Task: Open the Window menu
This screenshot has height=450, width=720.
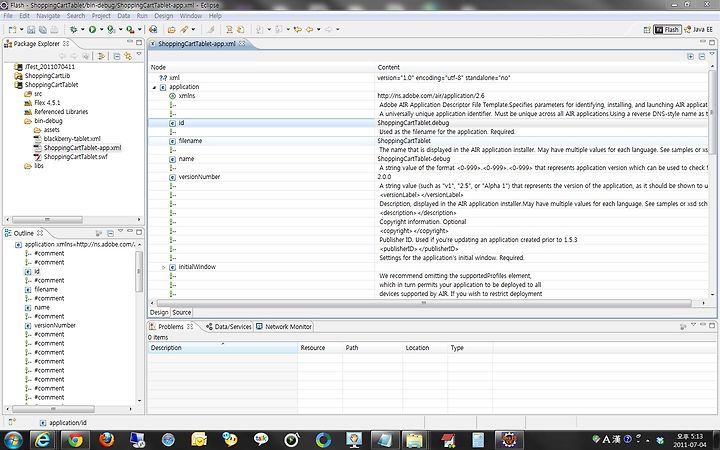Action: (191, 16)
